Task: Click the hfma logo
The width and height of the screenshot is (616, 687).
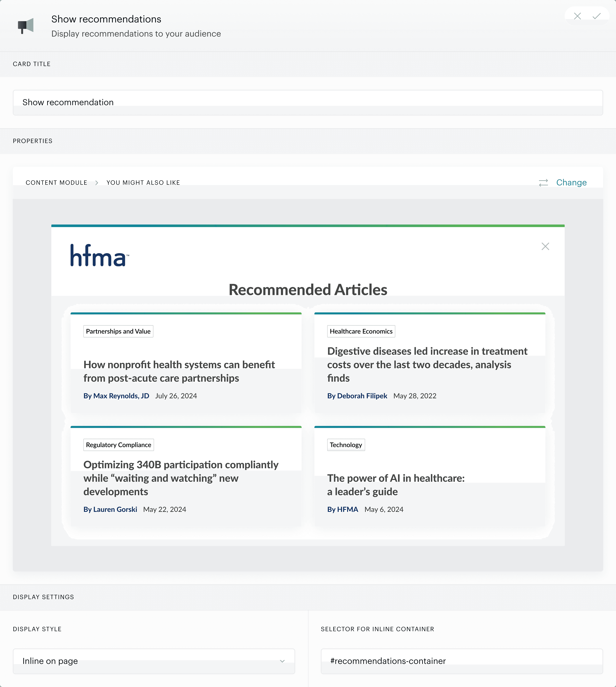Action: (99, 255)
